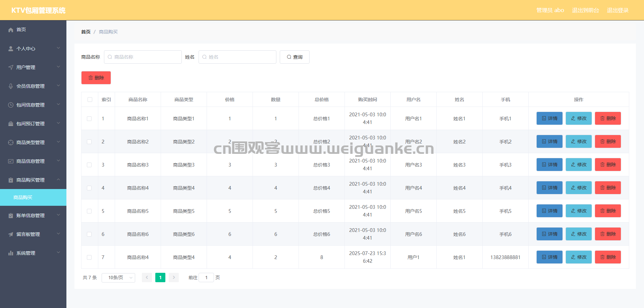Image resolution: width=644 pixels, height=308 pixels.
Task: Open the 10条/页 page size dropdown
Action: click(118, 278)
